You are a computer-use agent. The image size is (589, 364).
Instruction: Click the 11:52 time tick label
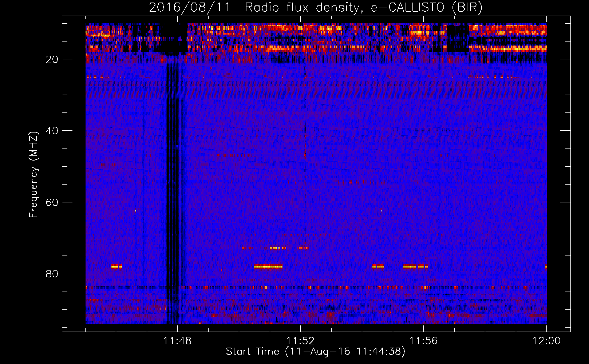coord(300,341)
